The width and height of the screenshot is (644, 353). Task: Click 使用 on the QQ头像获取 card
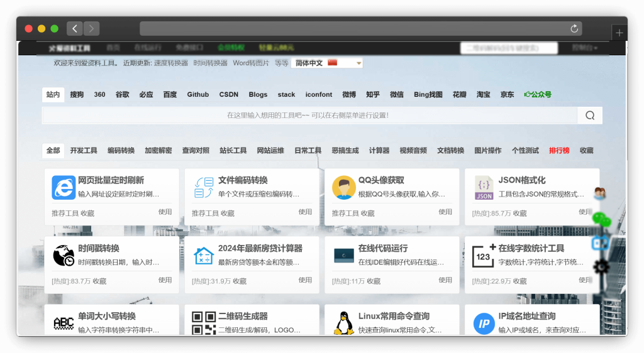[x=445, y=212]
